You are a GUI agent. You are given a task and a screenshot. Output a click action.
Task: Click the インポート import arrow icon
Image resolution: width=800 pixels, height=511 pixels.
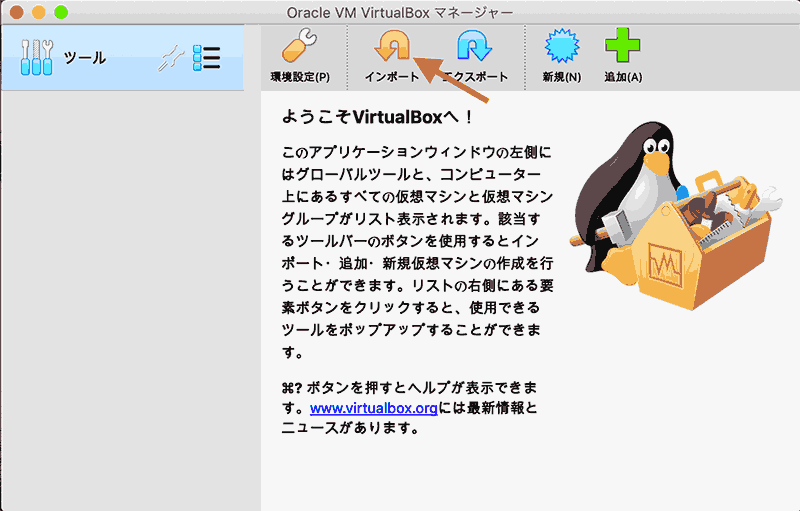(x=392, y=48)
